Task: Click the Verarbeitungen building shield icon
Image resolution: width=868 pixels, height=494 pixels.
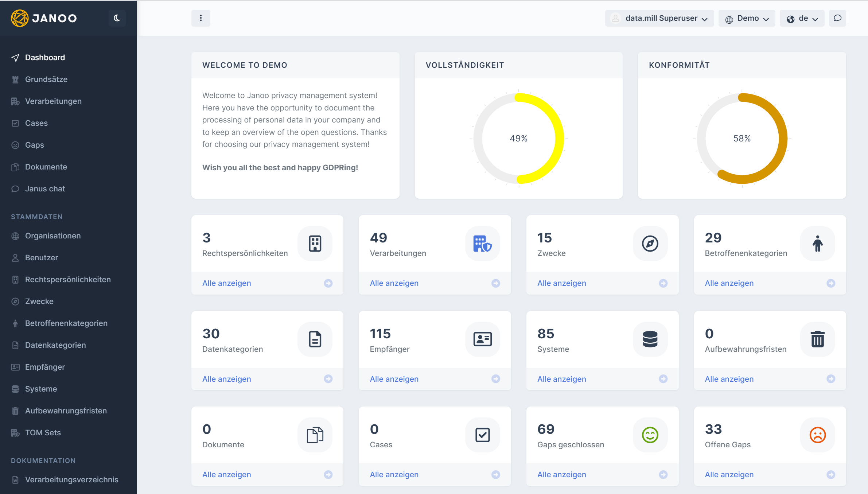Action: pyautogui.click(x=482, y=244)
